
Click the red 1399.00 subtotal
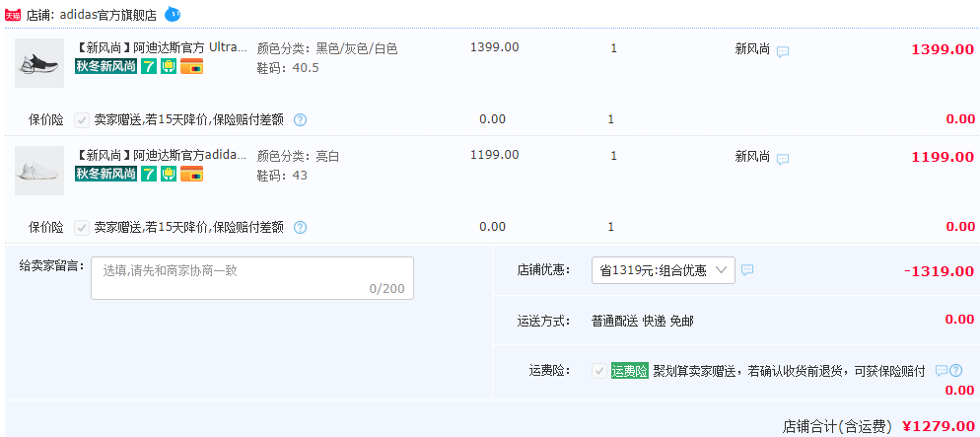(943, 50)
